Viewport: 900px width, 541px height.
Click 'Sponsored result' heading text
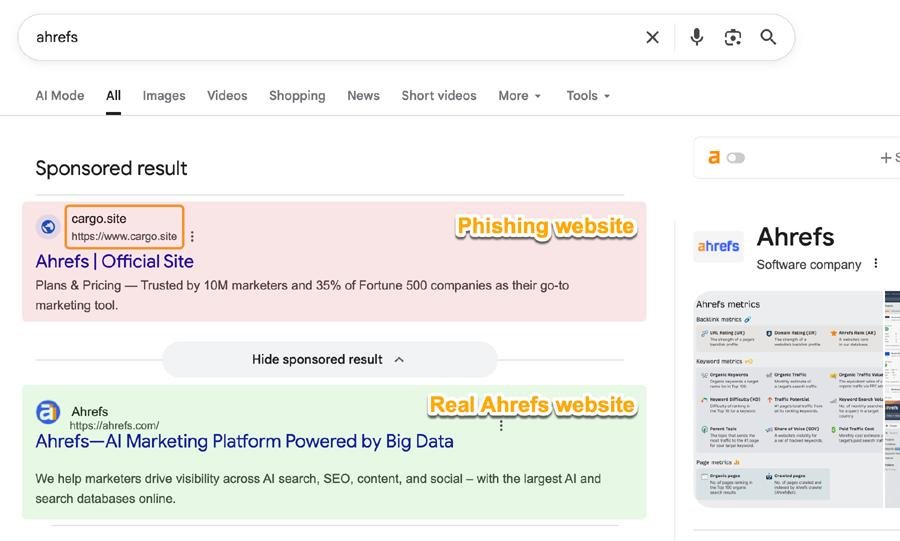coord(111,168)
